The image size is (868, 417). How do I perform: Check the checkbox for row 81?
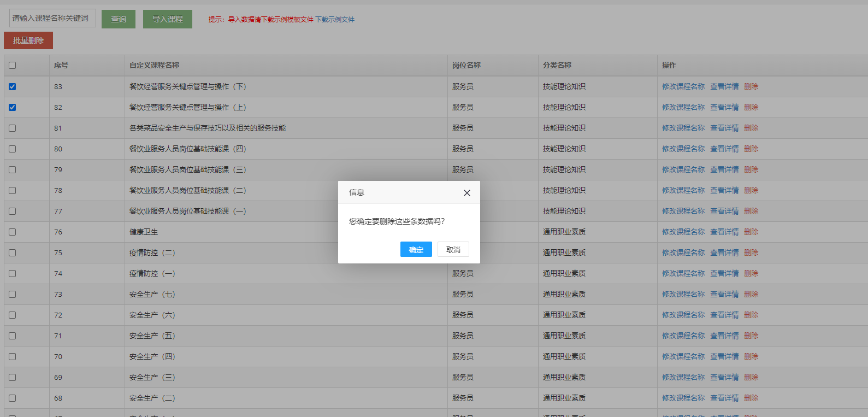13,128
